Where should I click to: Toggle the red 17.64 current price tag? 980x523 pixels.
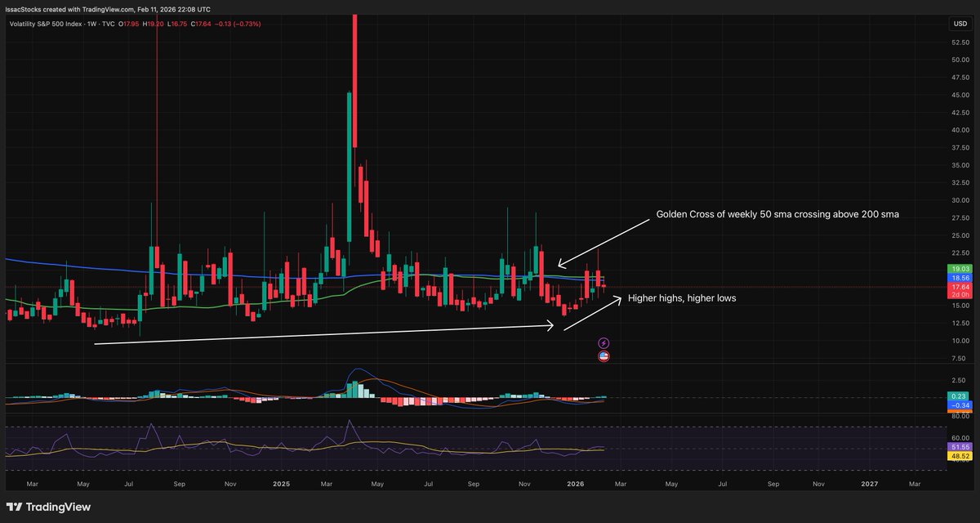[958, 288]
